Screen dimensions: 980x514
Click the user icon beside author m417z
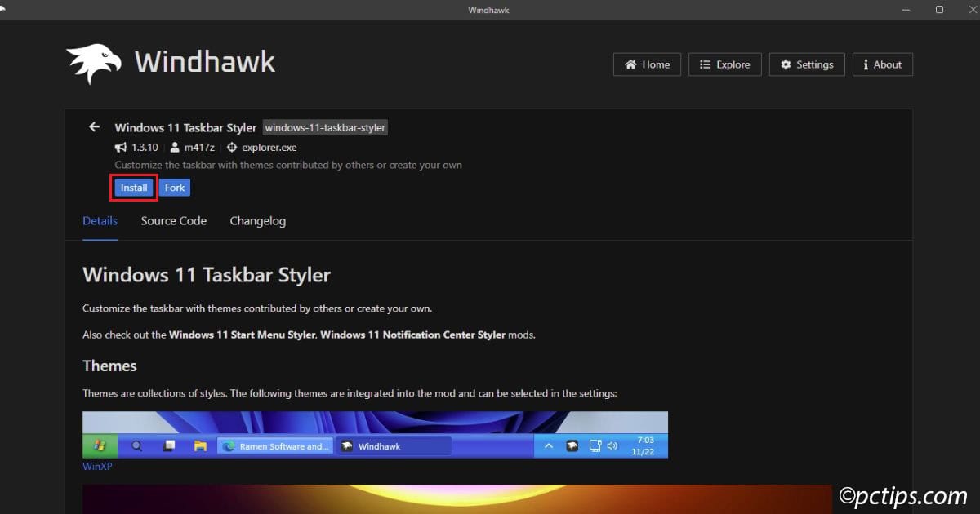pyautogui.click(x=175, y=148)
